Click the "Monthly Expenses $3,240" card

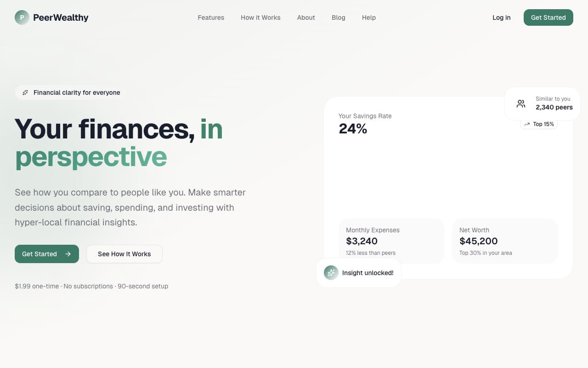pyautogui.click(x=391, y=241)
